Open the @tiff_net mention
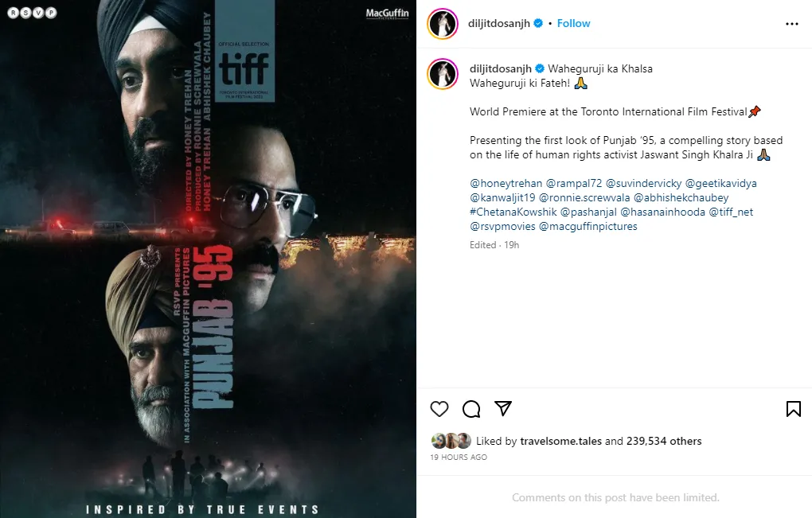Screen dimensions: 812x518 (x=731, y=212)
